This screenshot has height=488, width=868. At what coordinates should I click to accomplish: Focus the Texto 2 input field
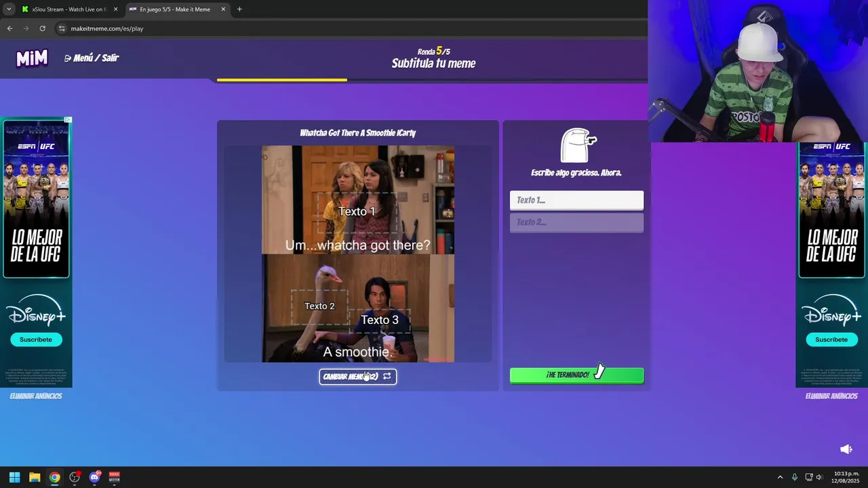576,222
